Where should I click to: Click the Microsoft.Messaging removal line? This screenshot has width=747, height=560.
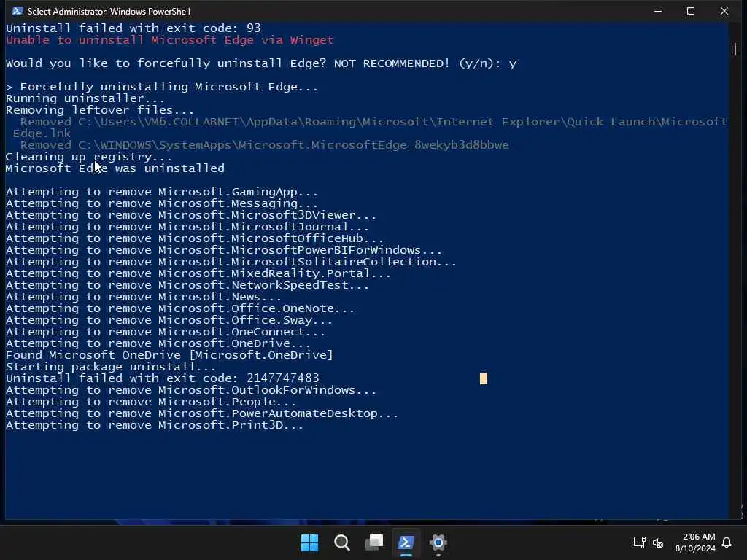pyautogui.click(x=162, y=203)
